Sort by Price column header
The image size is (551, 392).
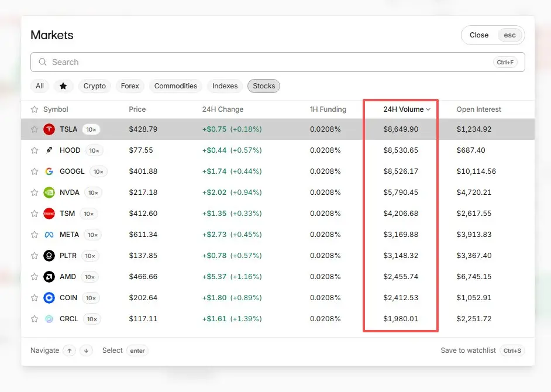[x=137, y=109]
